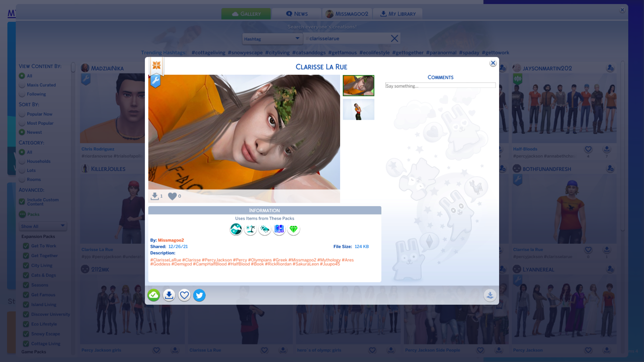Select the second full-body thumbnail

coord(358,109)
